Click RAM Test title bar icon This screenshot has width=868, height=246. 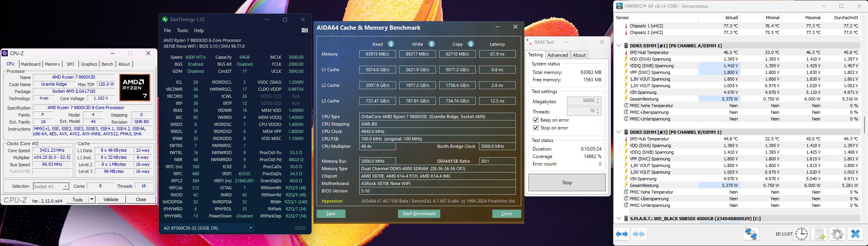pos(529,42)
